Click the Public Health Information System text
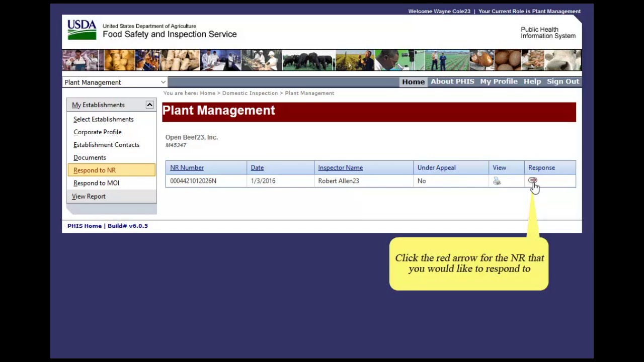 click(548, 33)
